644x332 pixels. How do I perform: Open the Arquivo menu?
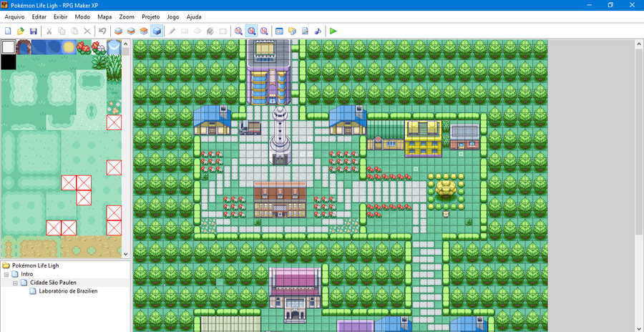pyautogui.click(x=15, y=17)
